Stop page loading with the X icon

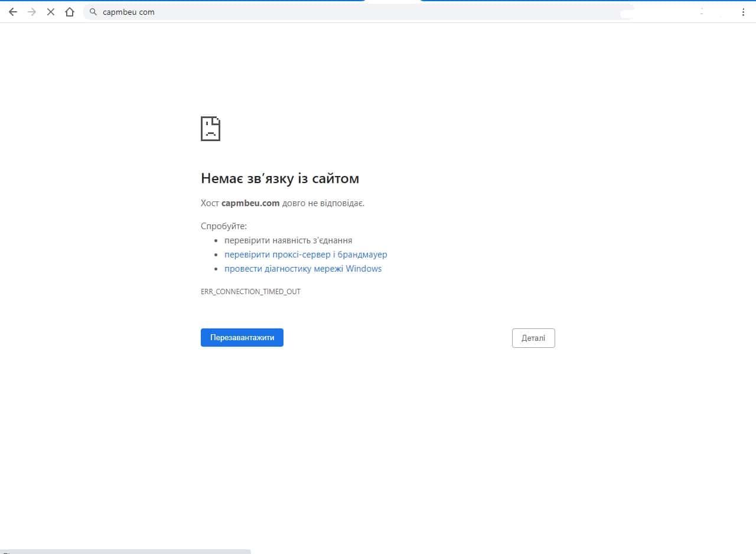[51, 12]
